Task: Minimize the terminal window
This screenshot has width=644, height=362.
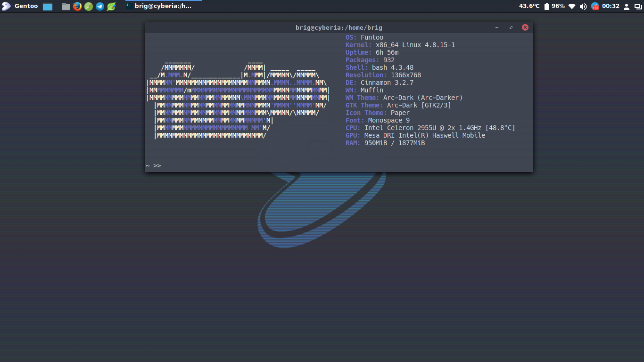Action: pyautogui.click(x=497, y=27)
